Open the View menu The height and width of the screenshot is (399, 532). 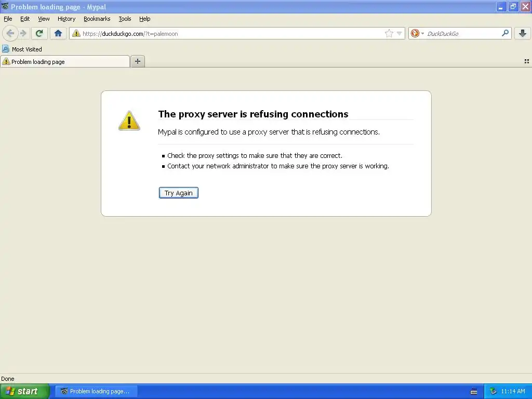pyautogui.click(x=44, y=19)
